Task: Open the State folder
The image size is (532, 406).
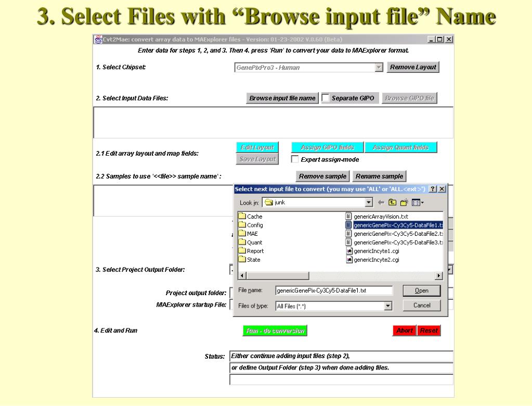Action: point(250,259)
